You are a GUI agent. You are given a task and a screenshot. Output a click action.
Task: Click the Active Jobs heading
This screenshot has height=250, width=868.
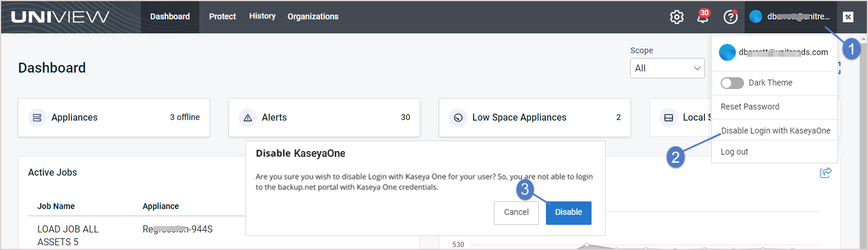(x=53, y=172)
